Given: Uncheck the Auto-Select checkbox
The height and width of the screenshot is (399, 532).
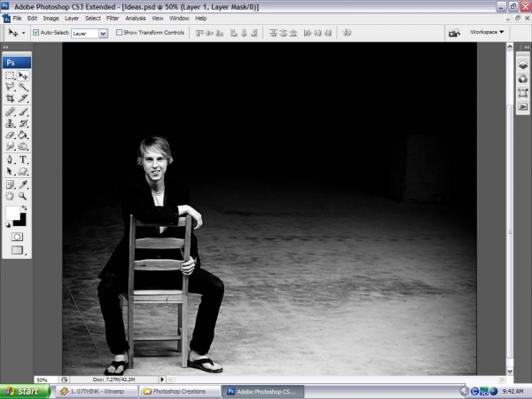Looking at the screenshot, I should tap(36, 33).
